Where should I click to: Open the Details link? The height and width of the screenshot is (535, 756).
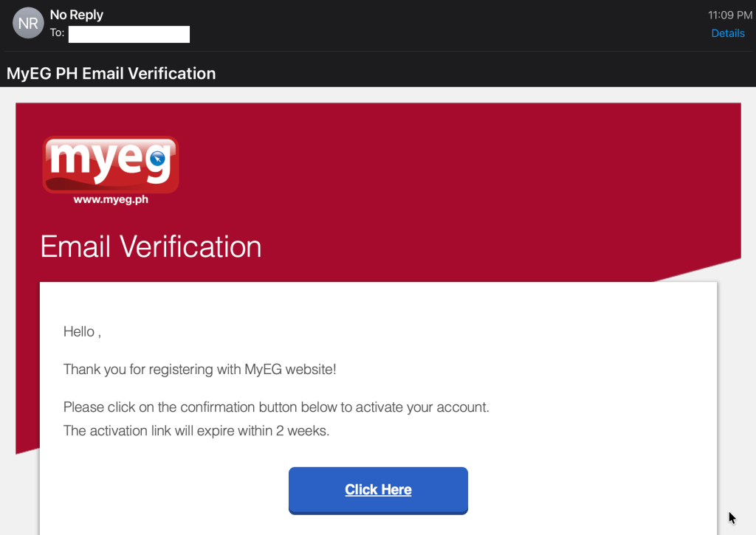tap(727, 33)
